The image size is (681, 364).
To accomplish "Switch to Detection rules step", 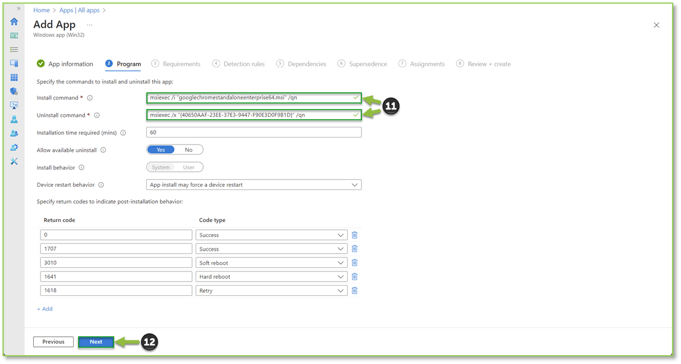I will [x=238, y=64].
